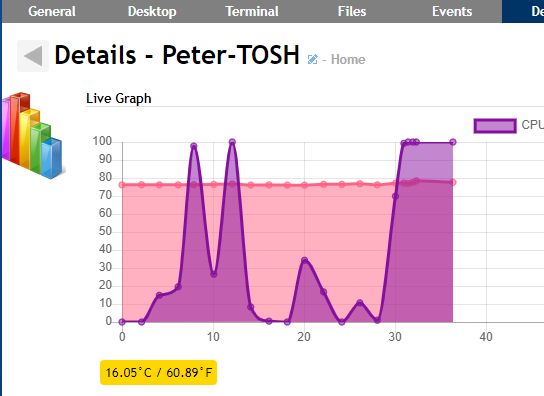Click the last purple CPU point at 100

(x=453, y=142)
